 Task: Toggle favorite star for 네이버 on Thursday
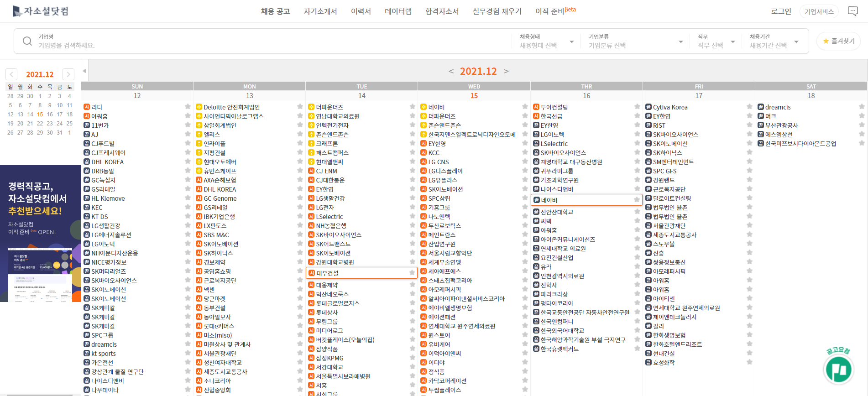pyautogui.click(x=637, y=199)
